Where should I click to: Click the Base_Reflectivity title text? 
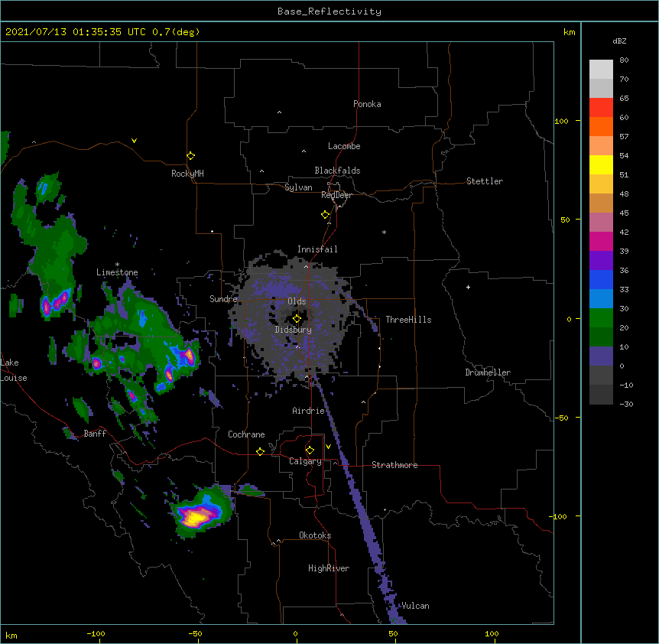(329, 11)
